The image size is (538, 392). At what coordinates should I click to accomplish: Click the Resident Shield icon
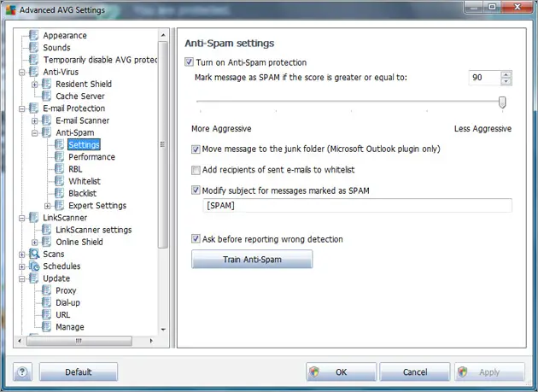[46, 84]
